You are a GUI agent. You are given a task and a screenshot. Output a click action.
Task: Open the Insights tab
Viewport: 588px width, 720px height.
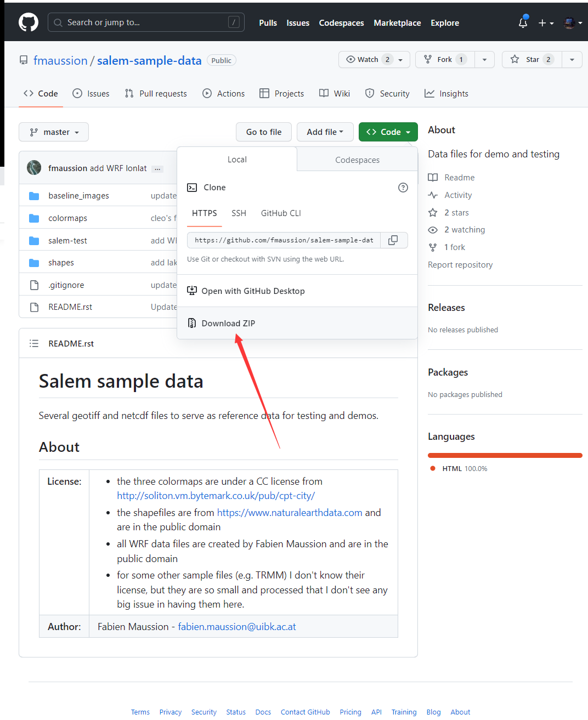446,94
